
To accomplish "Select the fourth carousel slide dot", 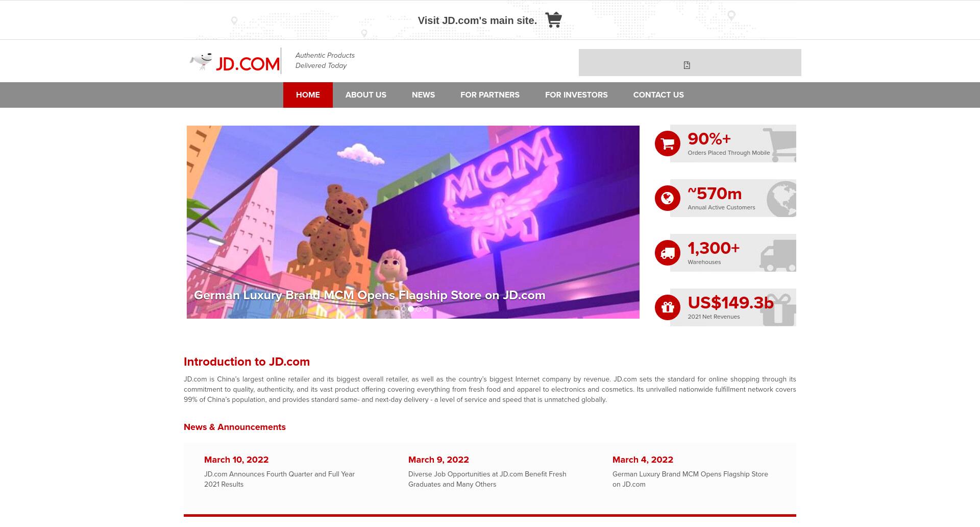I will coord(419,309).
